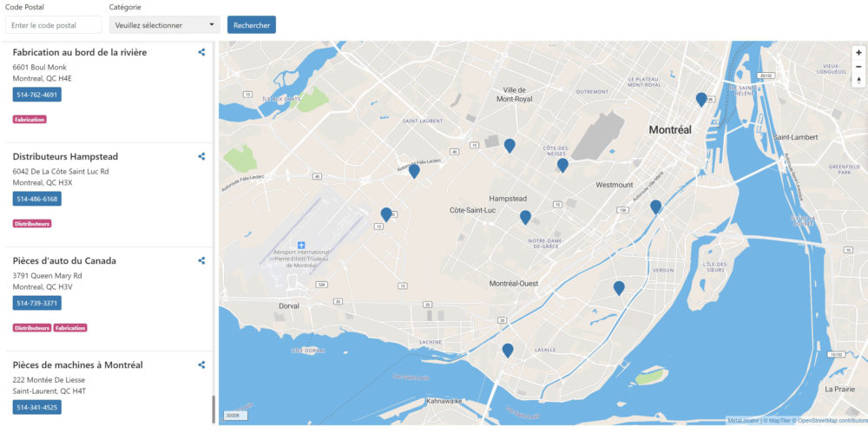Viewport: 868px width, 433px height.
Task: Click the map pin at Côte-des-Neiges
Action: pos(562,164)
